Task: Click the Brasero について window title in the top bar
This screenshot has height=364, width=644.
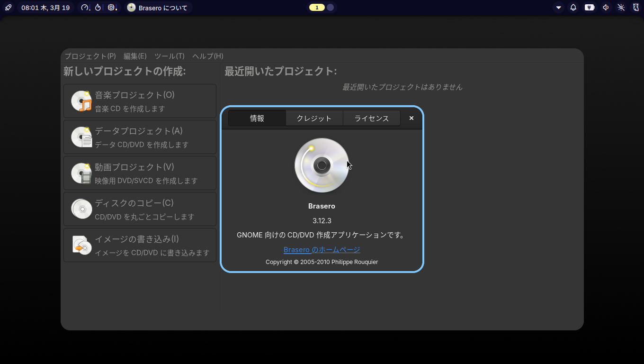Action: 163,8
